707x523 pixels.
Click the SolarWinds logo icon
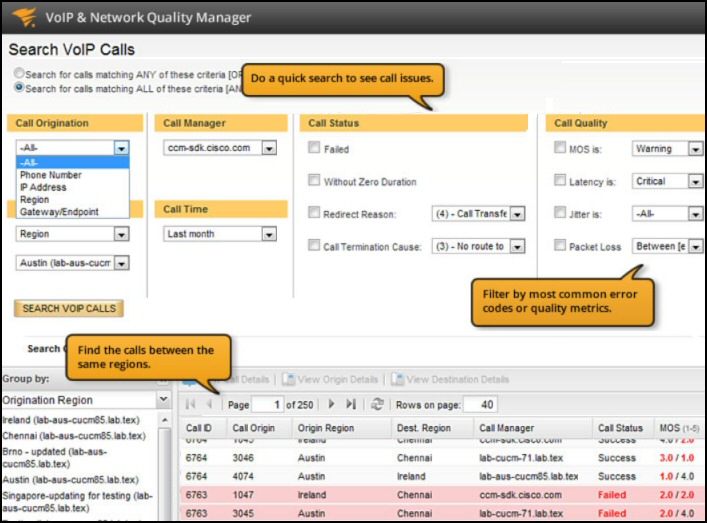coord(25,17)
